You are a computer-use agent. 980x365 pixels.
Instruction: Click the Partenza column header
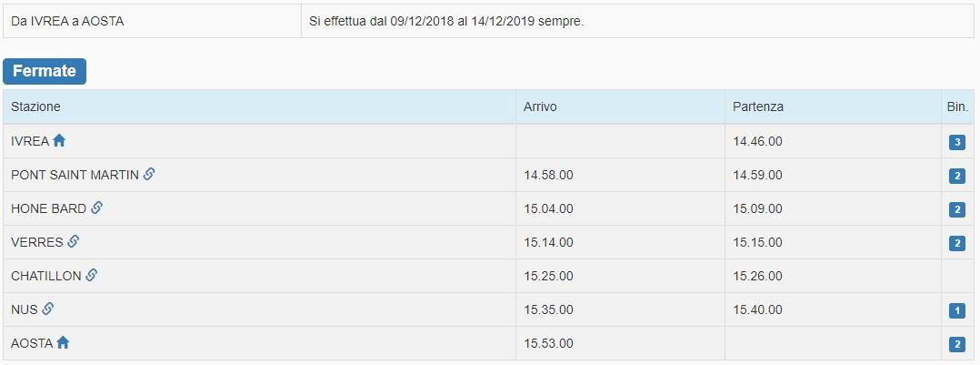point(758,106)
